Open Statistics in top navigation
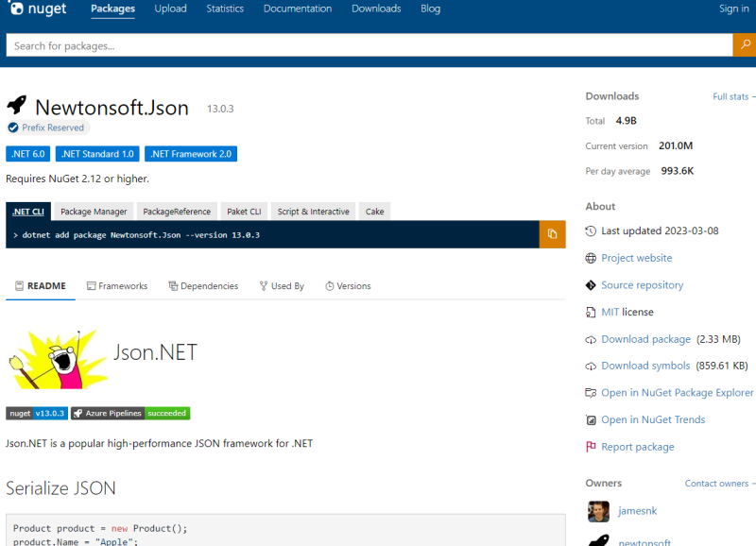Viewport: 756px width, 546px height. [225, 9]
